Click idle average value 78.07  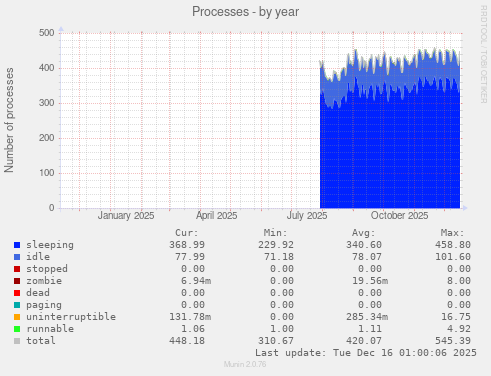(367, 257)
